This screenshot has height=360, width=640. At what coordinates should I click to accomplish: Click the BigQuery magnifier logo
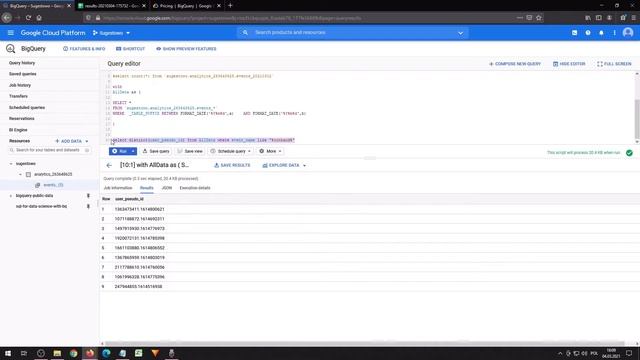tap(11, 49)
